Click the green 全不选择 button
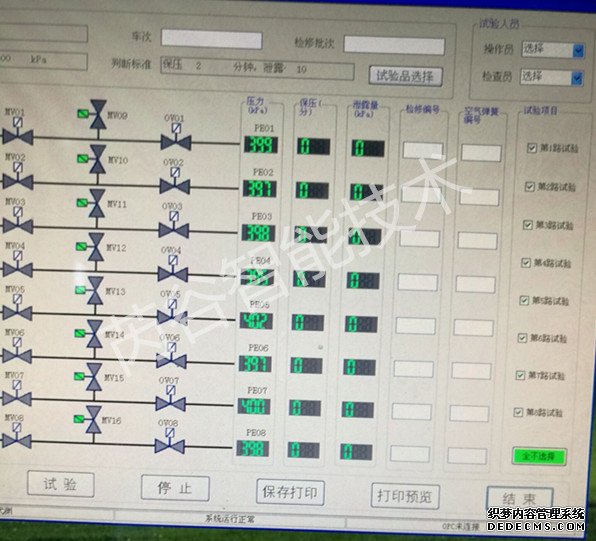This screenshot has width=596, height=541. pos(539,456)
